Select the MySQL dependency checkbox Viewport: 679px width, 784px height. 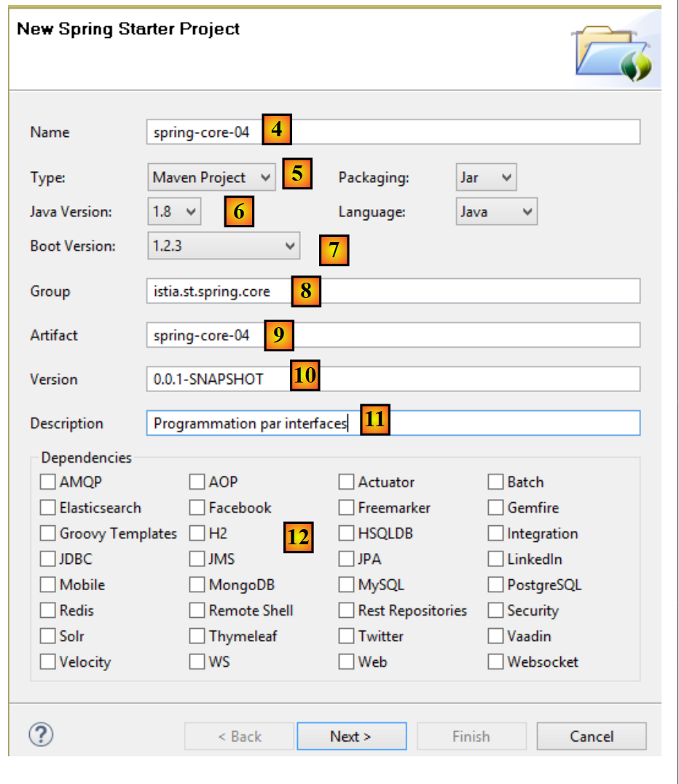346,585
